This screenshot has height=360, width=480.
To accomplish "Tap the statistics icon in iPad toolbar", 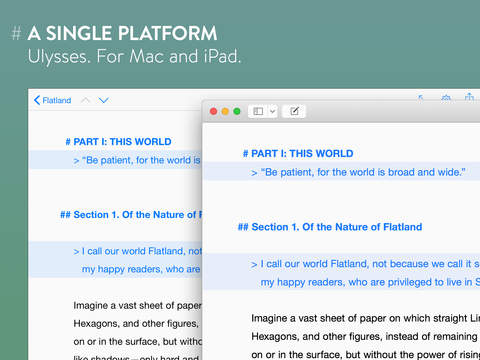I will [x=446, y=97].
